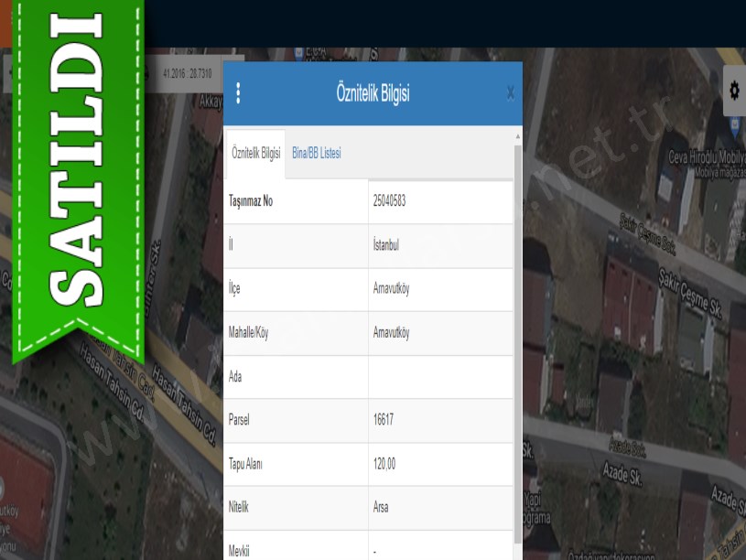Close the Öznitelik Bilgisi panel
The image size is (746, 560).
point(510,92)
